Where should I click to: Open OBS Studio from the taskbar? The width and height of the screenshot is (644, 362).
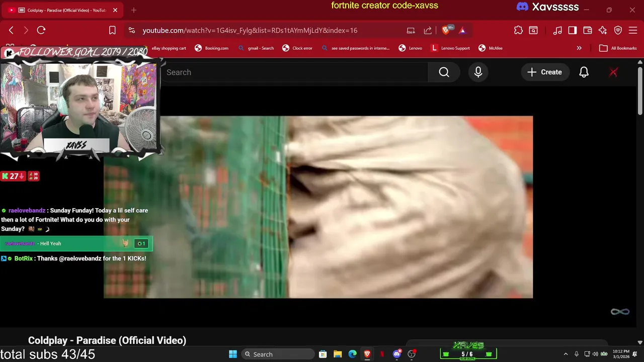tap(412, 354)
